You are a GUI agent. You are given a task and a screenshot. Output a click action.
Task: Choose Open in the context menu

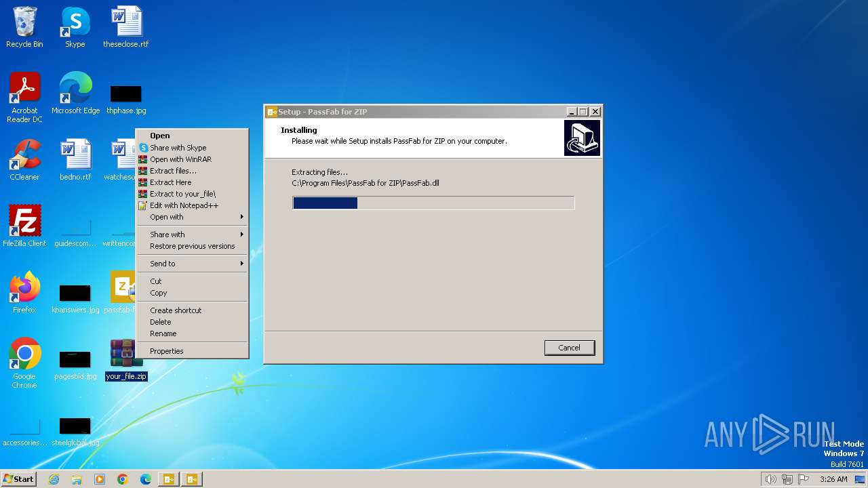click(x=193, y=136)
